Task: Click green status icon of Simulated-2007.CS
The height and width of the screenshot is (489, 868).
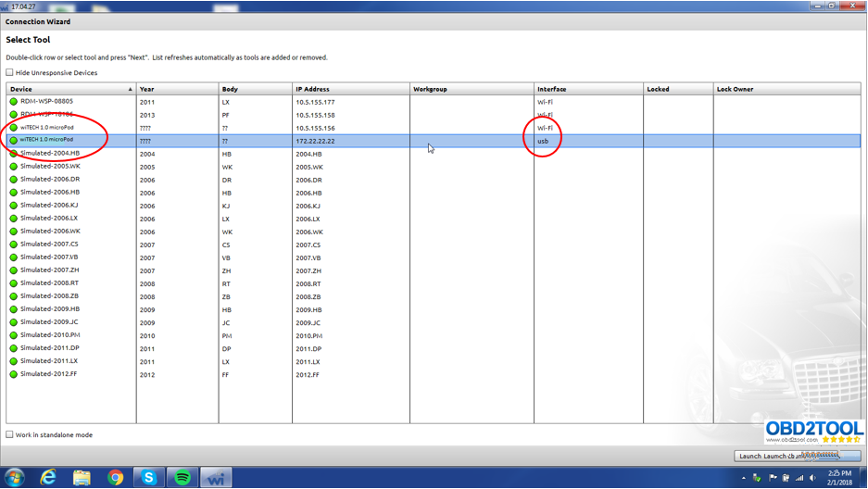Action: click(13, 244)
